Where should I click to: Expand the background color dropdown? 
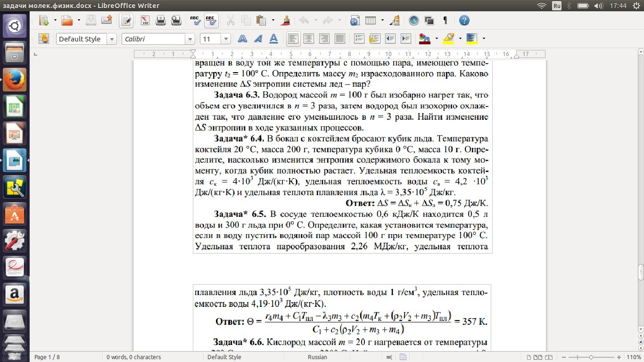click(x=484, y=39)
